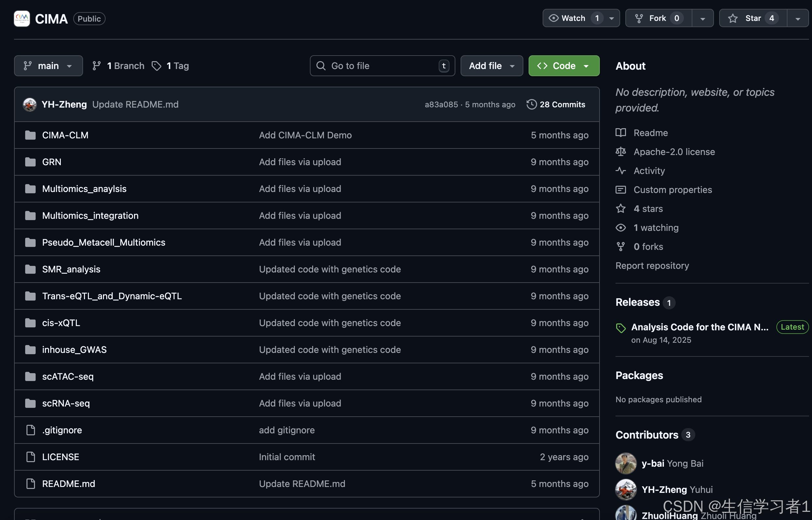812x520 pixels.
Task: Open the Star lists dropdown arrow
Action: click(798, 19)
